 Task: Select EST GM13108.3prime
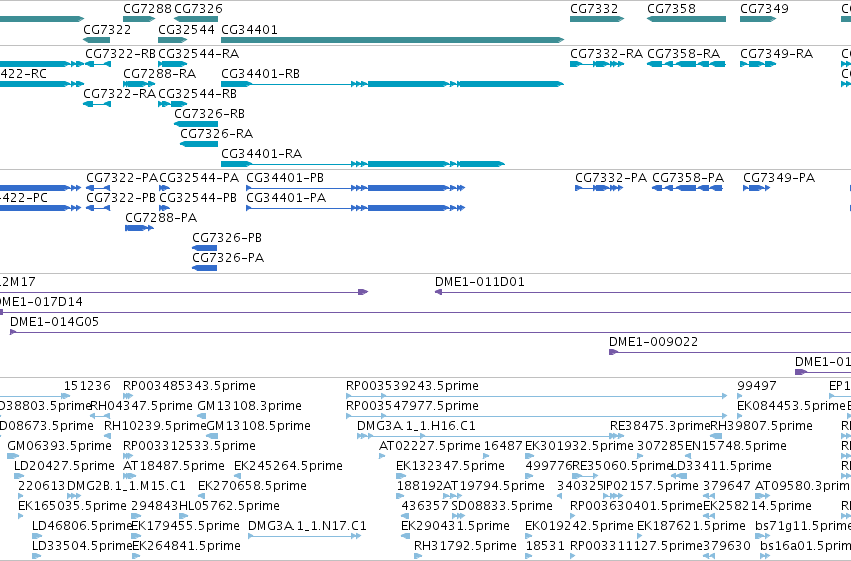click(x=201, y=416)
